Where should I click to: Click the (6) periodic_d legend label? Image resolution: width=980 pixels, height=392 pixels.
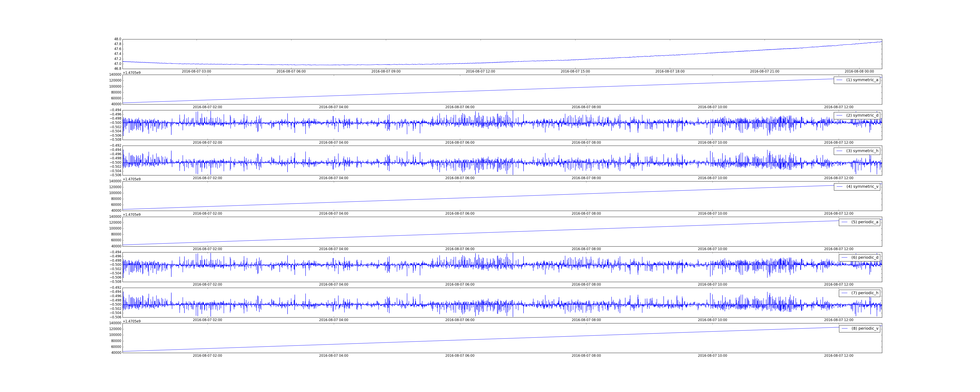(x=865, y=258)
